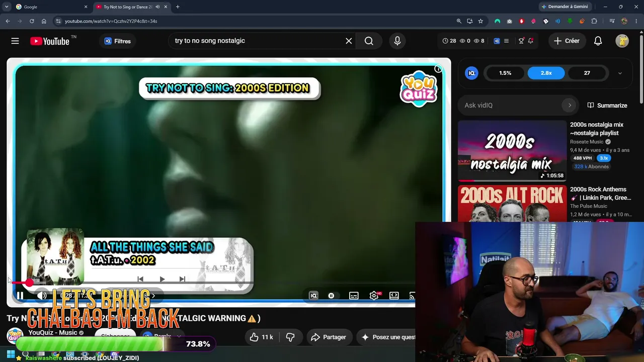
Task: Bookmark this page with the star
Action: click(x=480, y=21)
